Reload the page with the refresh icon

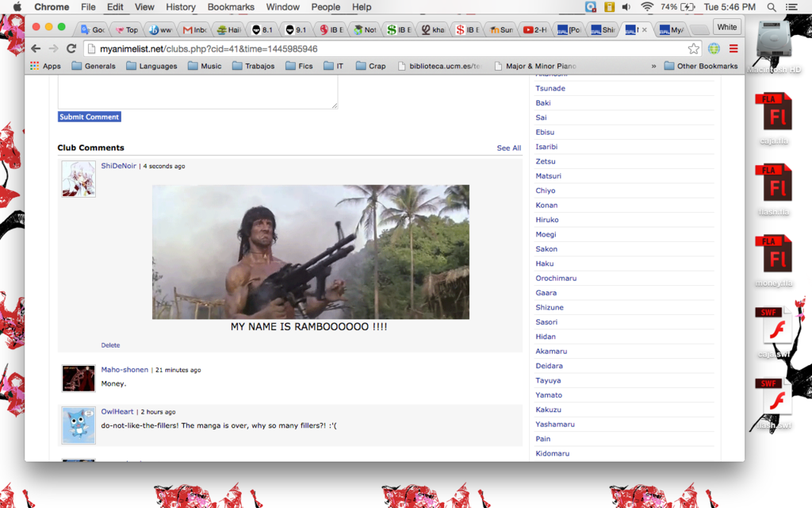[71, 48]
